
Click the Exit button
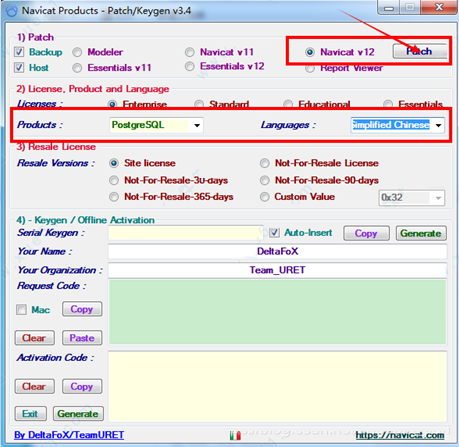30,414
